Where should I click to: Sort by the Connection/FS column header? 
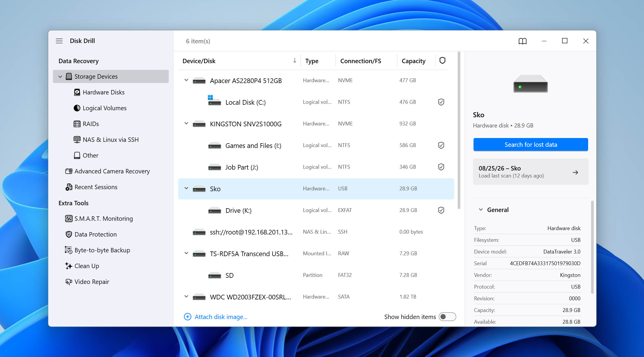pos(361,61)
